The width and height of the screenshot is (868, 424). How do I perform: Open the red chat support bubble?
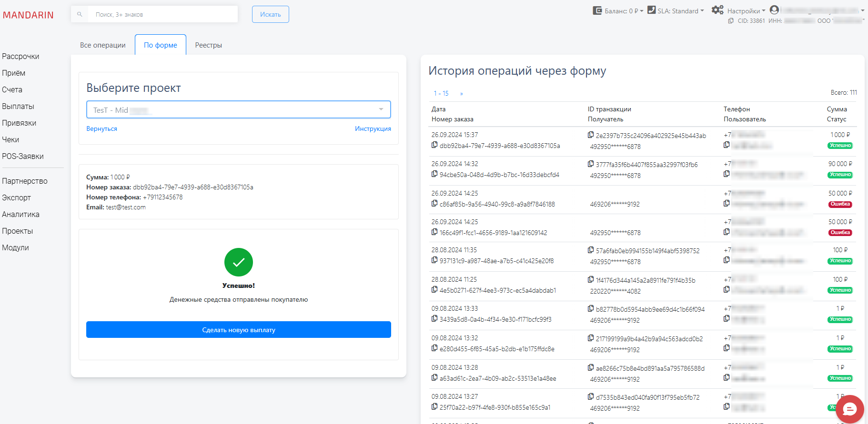(849, 409)
